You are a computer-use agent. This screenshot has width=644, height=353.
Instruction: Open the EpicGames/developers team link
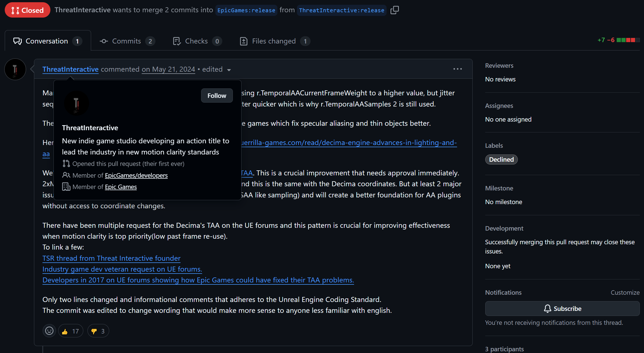(136, 175)
